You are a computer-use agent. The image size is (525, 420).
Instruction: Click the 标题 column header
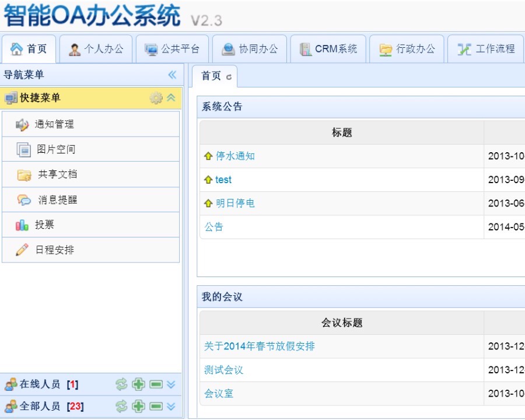(x=342, y=133)
